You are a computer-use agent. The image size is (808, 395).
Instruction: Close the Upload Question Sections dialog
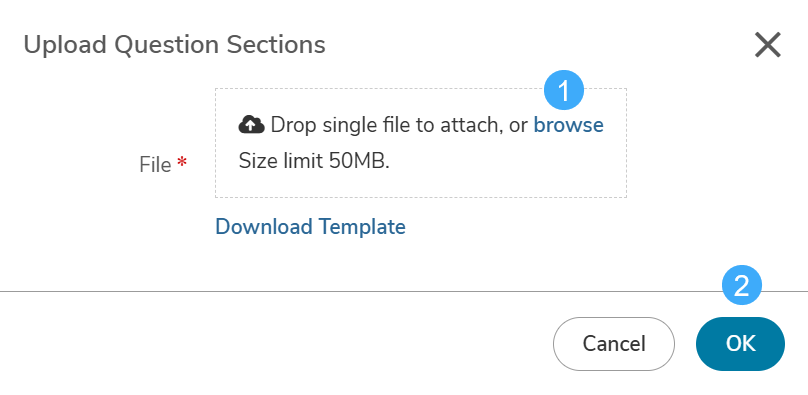point(768,45)
